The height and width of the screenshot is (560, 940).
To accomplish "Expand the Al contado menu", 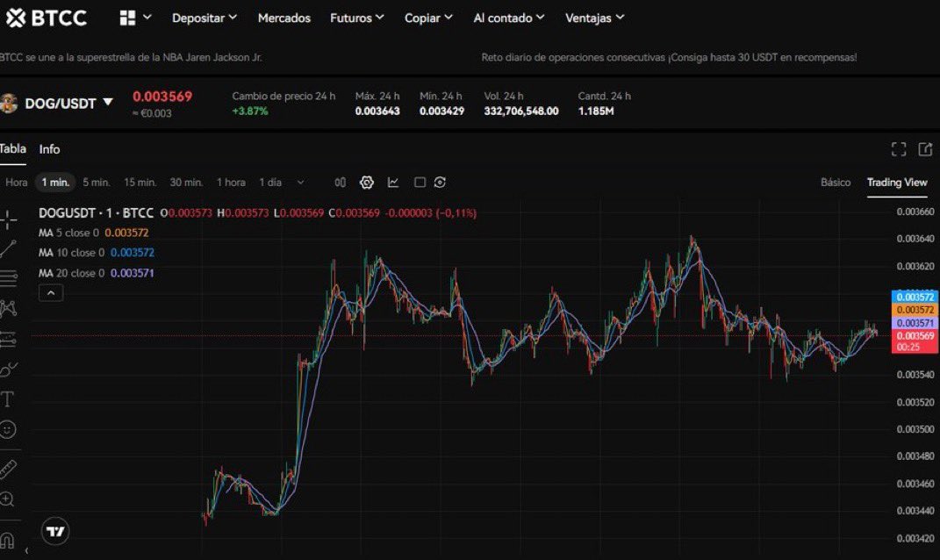I will click(509, 18).
